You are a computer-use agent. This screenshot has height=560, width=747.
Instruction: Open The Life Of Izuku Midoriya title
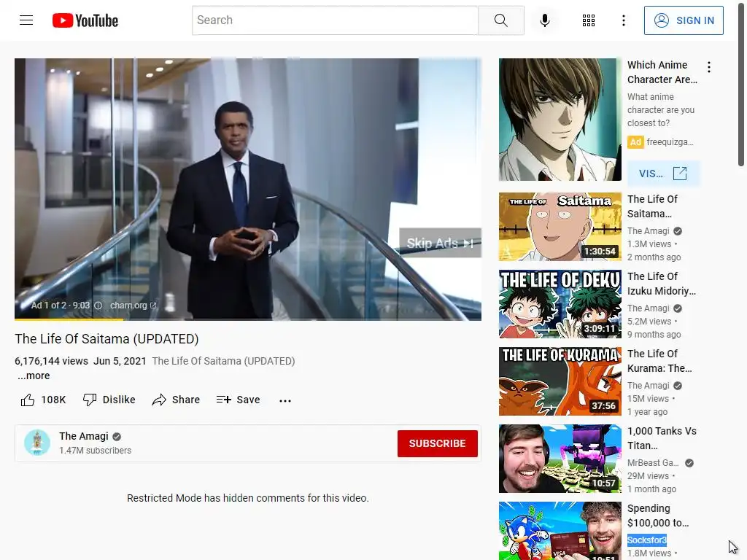pos(661,284)
